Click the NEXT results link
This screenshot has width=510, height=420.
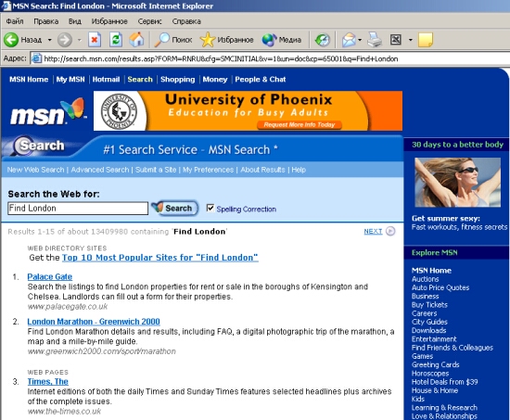point(373,231)
